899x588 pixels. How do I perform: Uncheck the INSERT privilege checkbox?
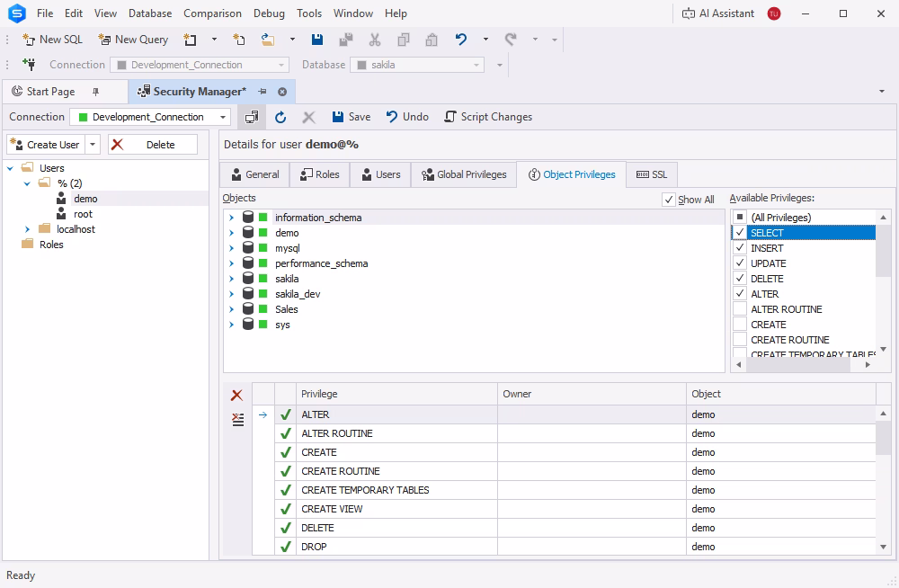740,248
